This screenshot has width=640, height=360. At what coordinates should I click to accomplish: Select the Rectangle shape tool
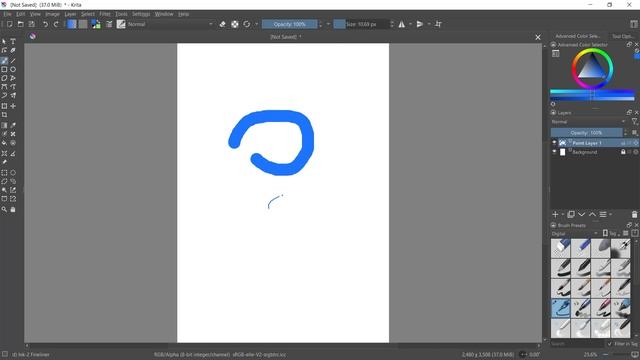4,69
